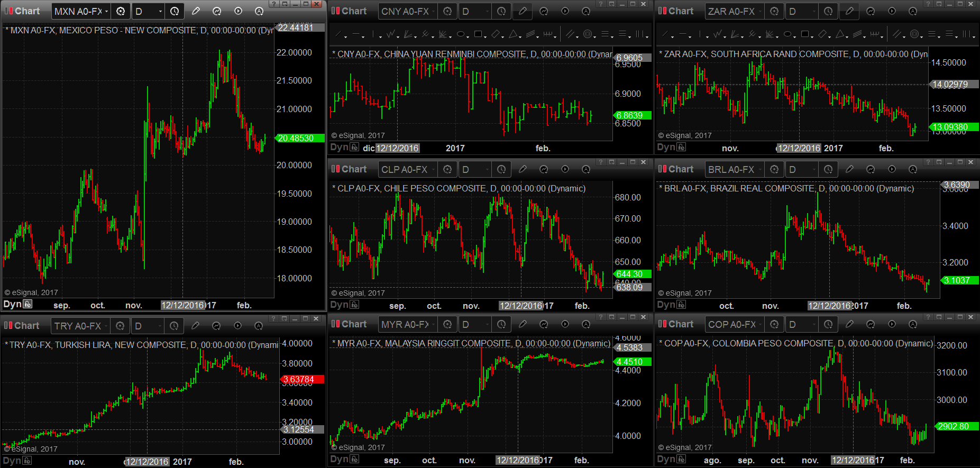Viewport: 980px width, 468px height.
Task: Toggle the pencil drawing toolbar in CNY chart
Action: [x=523, y=11]
